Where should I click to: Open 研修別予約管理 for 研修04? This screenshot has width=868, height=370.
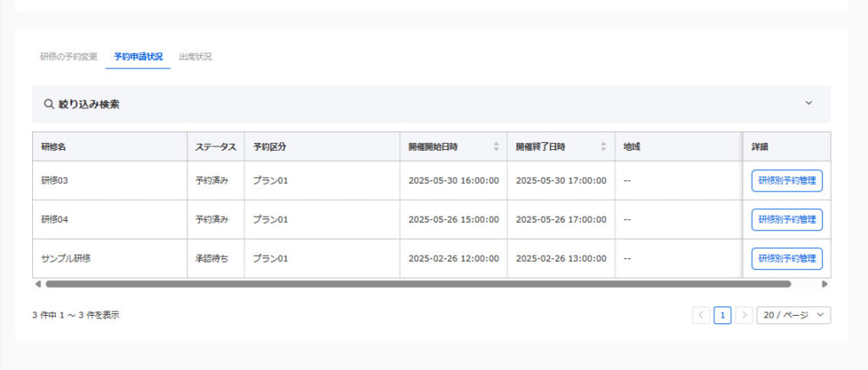pyautogui.click(x=787, y=219)
